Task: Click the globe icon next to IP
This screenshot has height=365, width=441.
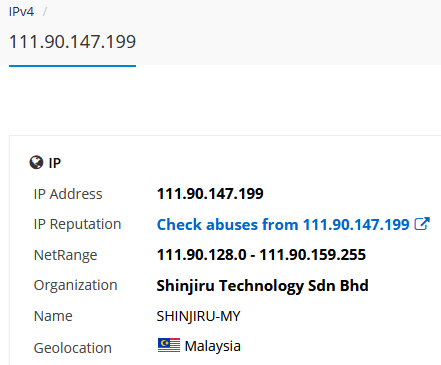Action: [36, 163]
